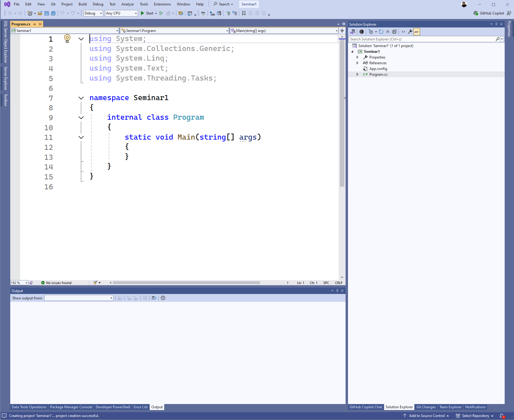The image size is (514, 420).
Task: Toggle pin on the Program.cs tab
Action: coord(35,24)
